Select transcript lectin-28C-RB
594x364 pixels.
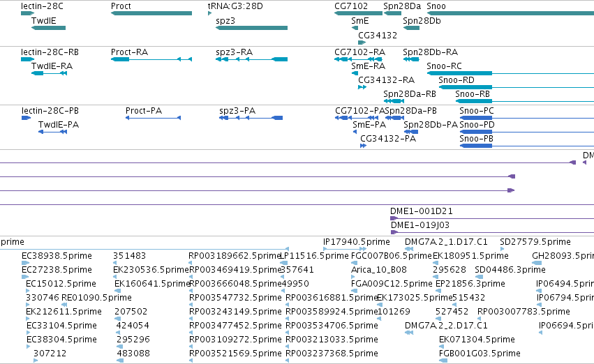point(50,52)
